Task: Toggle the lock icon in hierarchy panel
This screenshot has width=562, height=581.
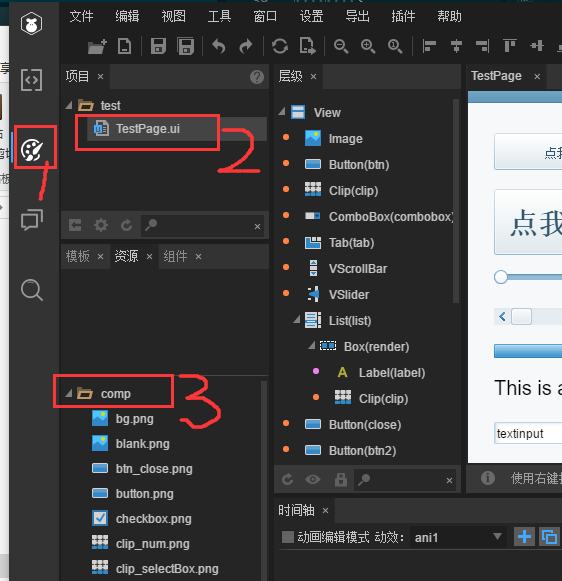Action: pos(341,479)
